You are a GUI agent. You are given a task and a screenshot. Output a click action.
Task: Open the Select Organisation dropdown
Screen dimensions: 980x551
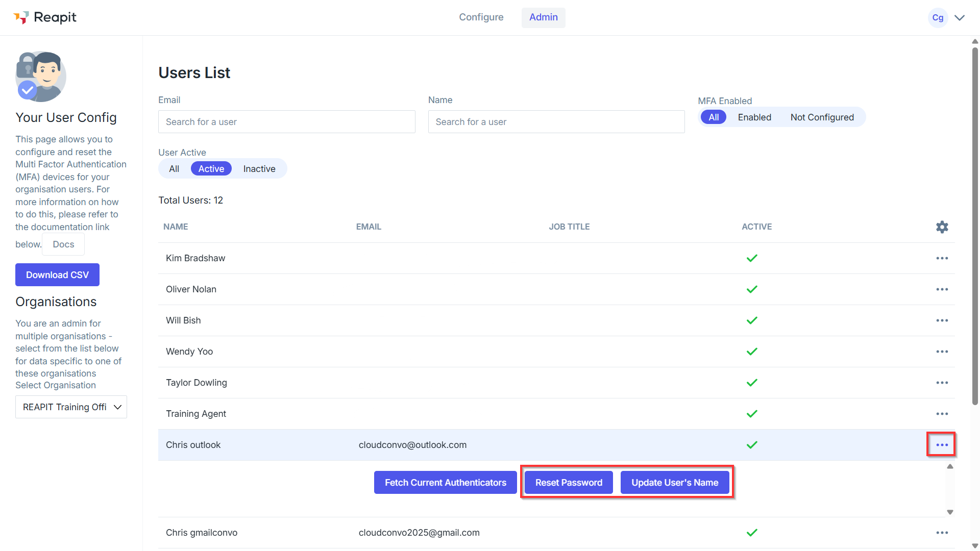71,407
